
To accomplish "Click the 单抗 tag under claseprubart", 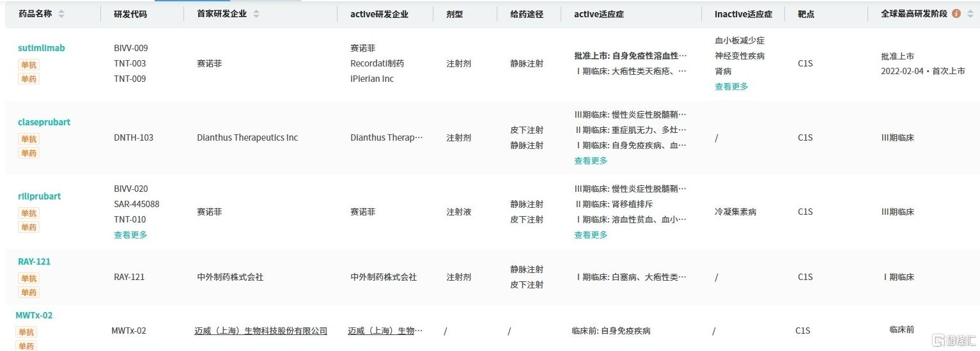I will pos(28,139).
